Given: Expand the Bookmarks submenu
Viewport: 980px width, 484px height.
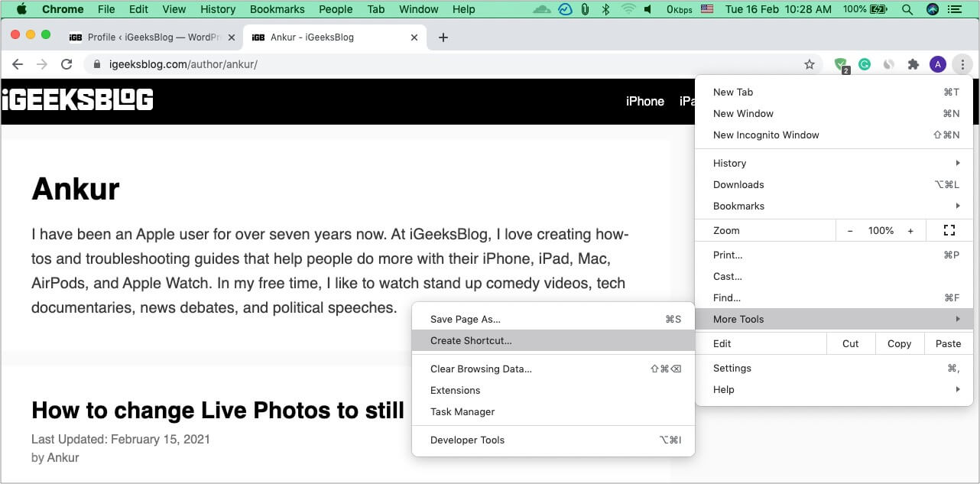Looking at the screenshot, I should point(834,206).
